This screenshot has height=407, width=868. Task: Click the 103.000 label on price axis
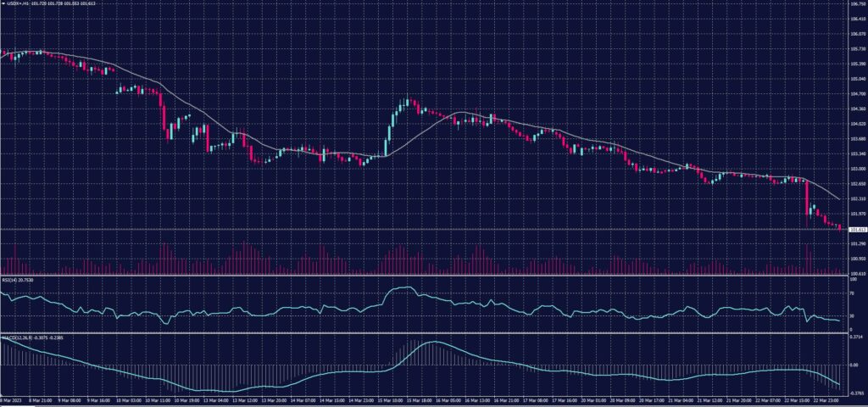856,169
